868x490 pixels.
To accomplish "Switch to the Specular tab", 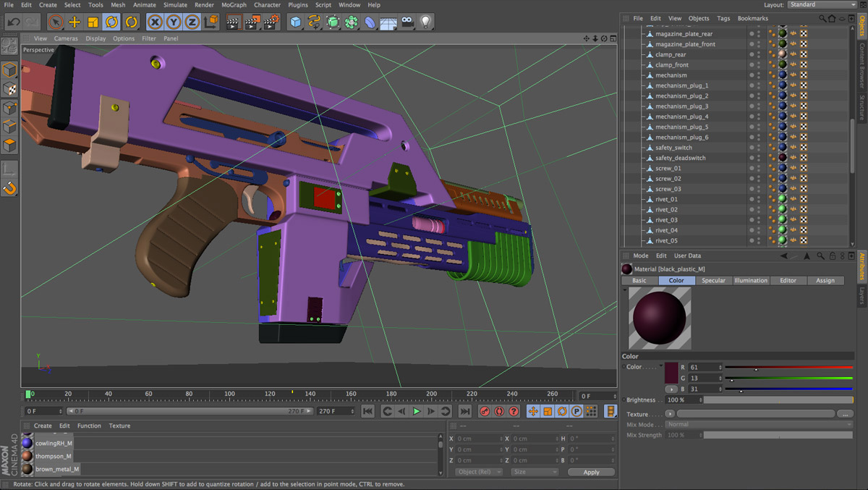I will [713, 280].
